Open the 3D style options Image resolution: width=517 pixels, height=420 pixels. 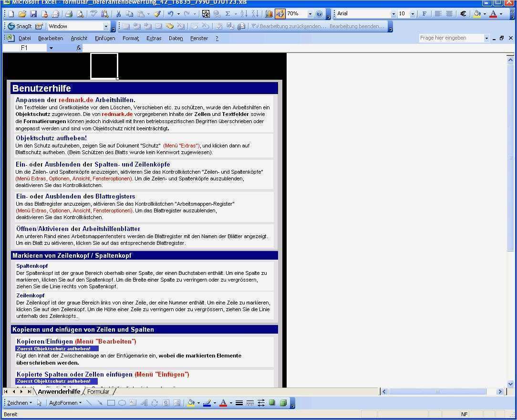click(283, 403)
